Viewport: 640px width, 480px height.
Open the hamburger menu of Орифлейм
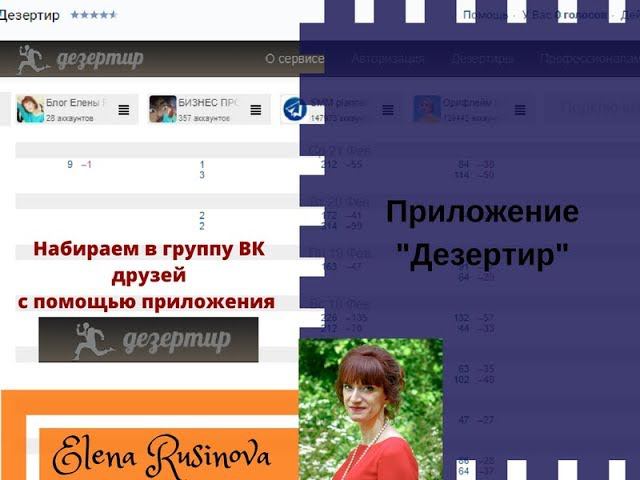point(520,110)
